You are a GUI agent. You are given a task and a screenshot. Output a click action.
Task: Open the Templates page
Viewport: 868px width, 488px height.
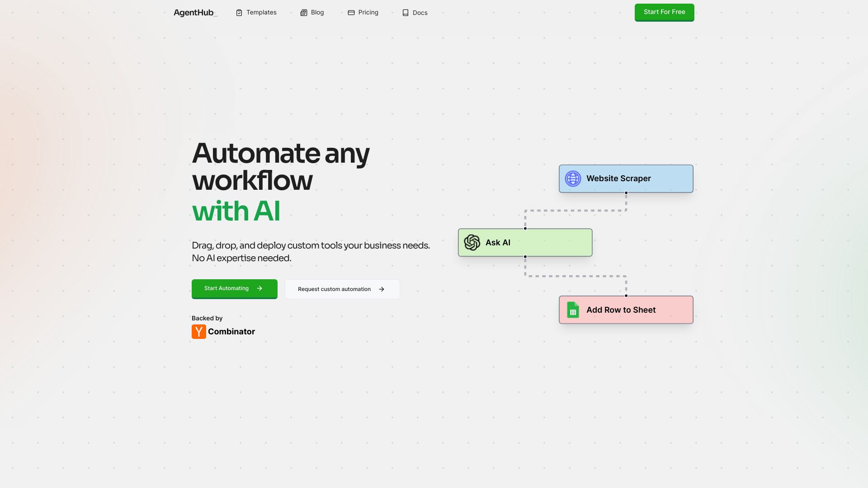(x=261, y=12)
